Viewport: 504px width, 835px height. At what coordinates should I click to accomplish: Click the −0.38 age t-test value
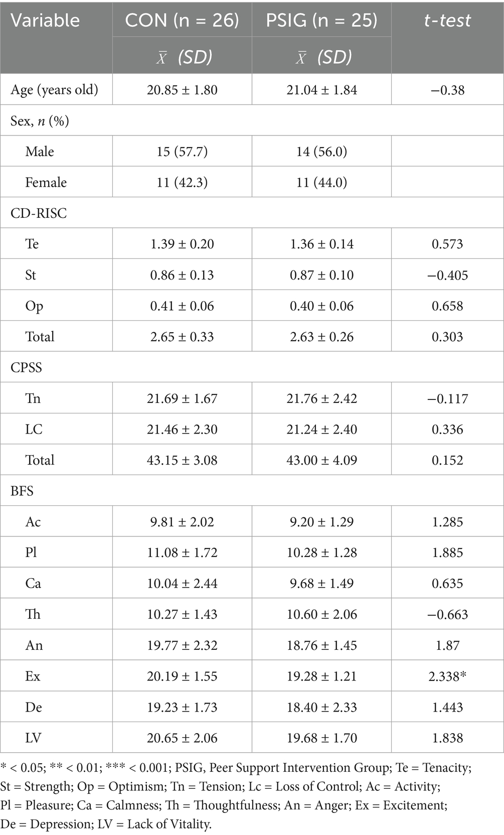[447, 90]
